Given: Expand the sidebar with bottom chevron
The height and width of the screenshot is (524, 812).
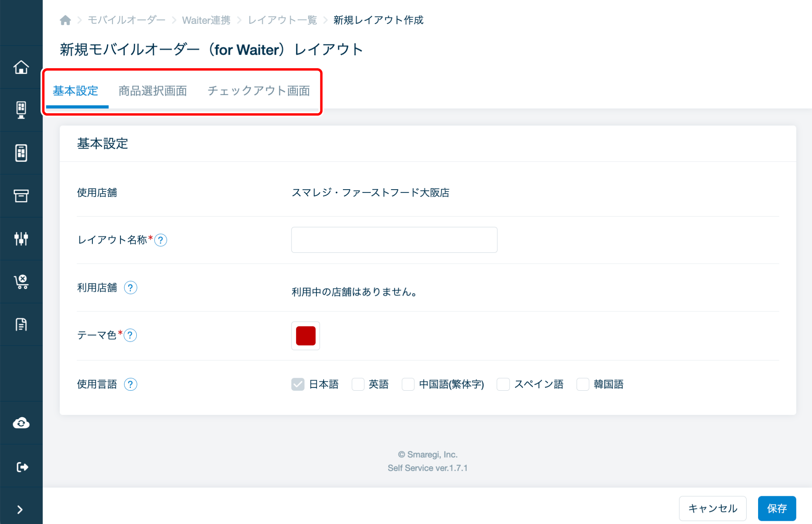Looking at the screenshot, I should click(x=20, y=509).
